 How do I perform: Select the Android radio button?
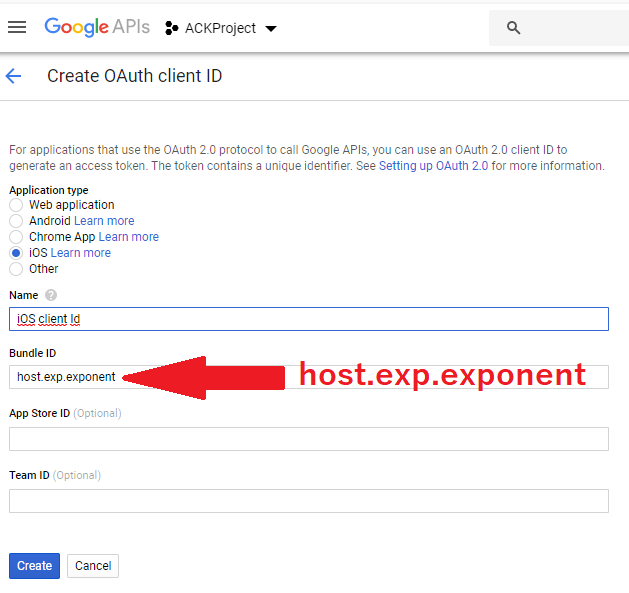point(16,221)
